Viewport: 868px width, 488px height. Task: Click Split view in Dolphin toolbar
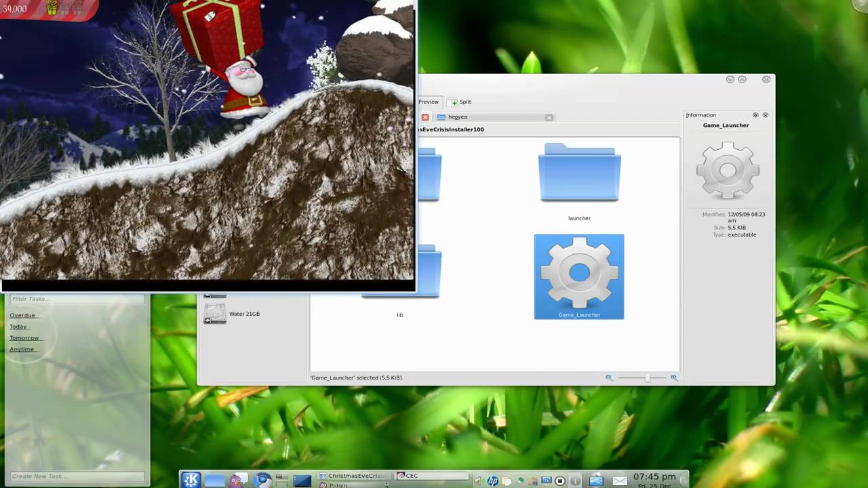459,102
